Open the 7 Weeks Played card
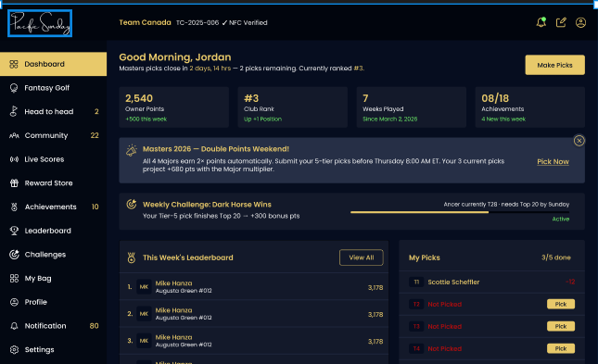 (411, 107)
